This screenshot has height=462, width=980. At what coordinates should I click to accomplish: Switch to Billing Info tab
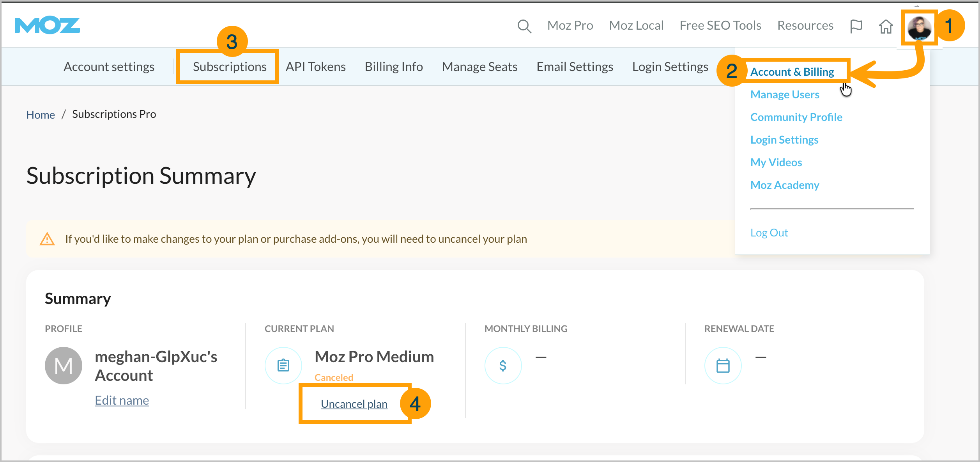pos(394,67)
